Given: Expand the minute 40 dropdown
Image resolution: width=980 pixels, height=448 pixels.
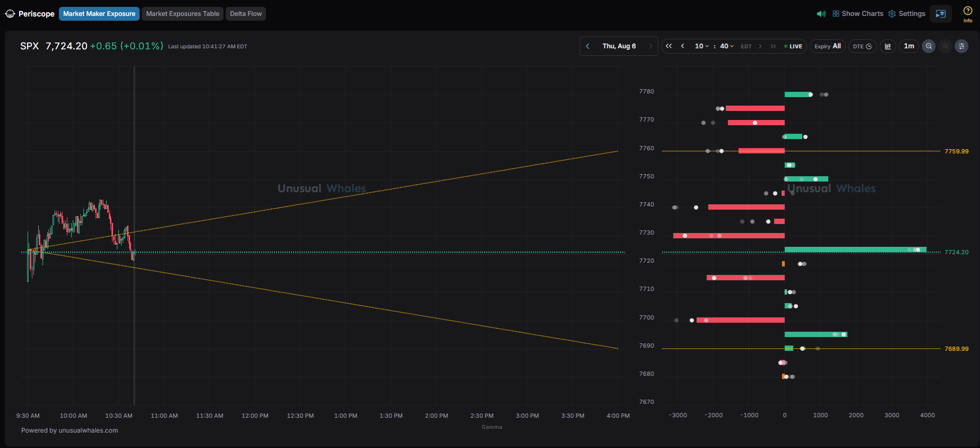Looking at the screenshot, I should (727, 46).
